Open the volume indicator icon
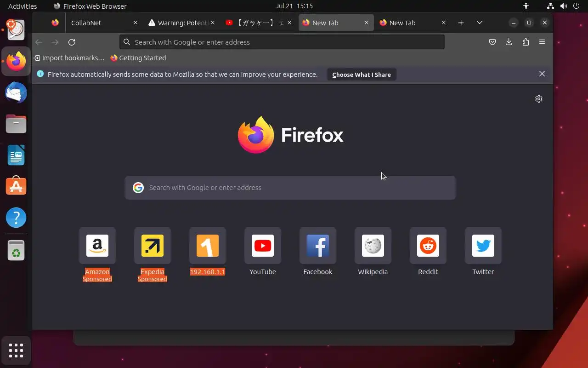Screen dimensions: 588x368 [x=564, y=6]
